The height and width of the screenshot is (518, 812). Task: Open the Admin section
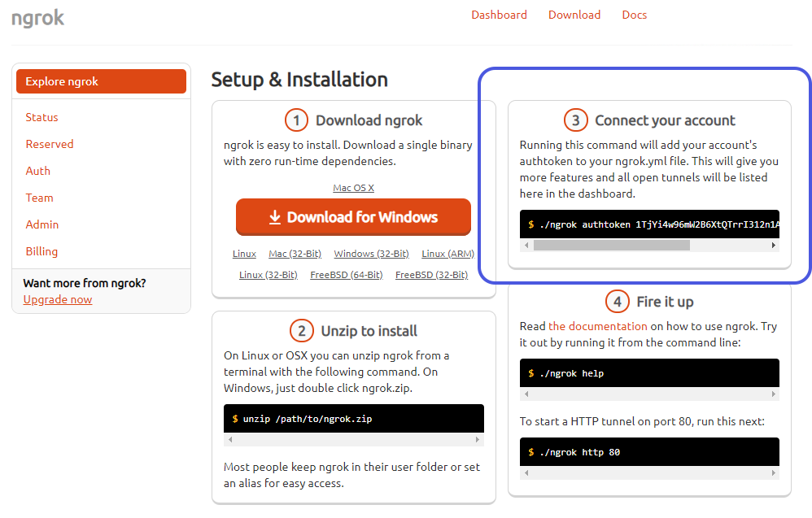click(x=41, y=224)
